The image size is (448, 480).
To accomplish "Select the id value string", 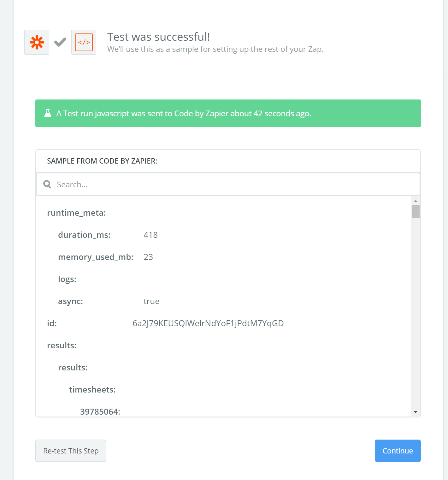I will pyautogui.click(x=208, y=323).
